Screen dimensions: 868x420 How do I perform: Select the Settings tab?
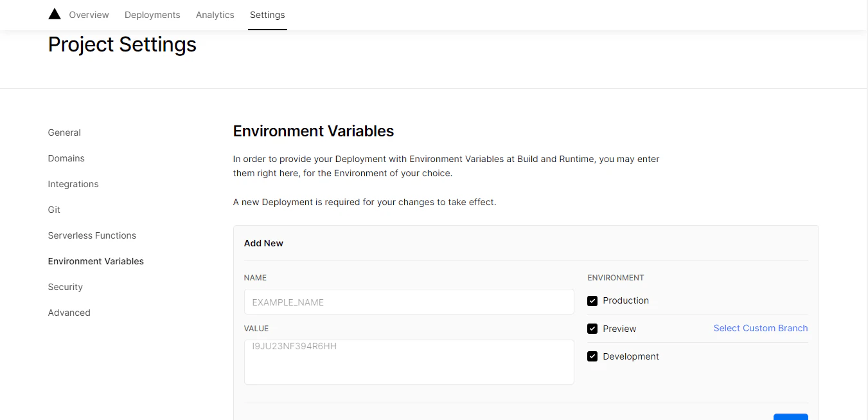(x=267, y=14)
